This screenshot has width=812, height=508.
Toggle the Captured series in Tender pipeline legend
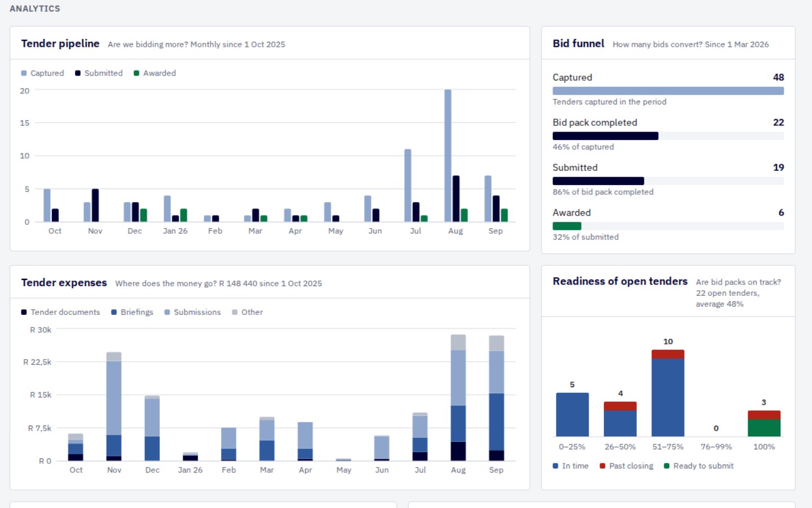click(42, 73)
